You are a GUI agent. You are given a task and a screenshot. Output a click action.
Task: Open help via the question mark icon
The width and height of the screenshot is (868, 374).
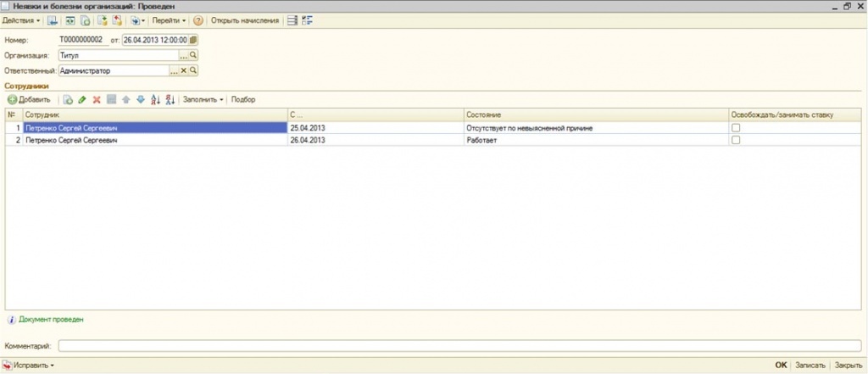[198, 20]
